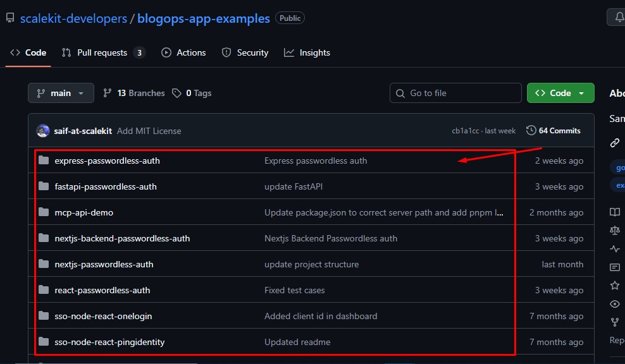The width and height of the screenshot is (625, 364).
Task: Open the Add MIT License commit message
Action: click(149, 131)
